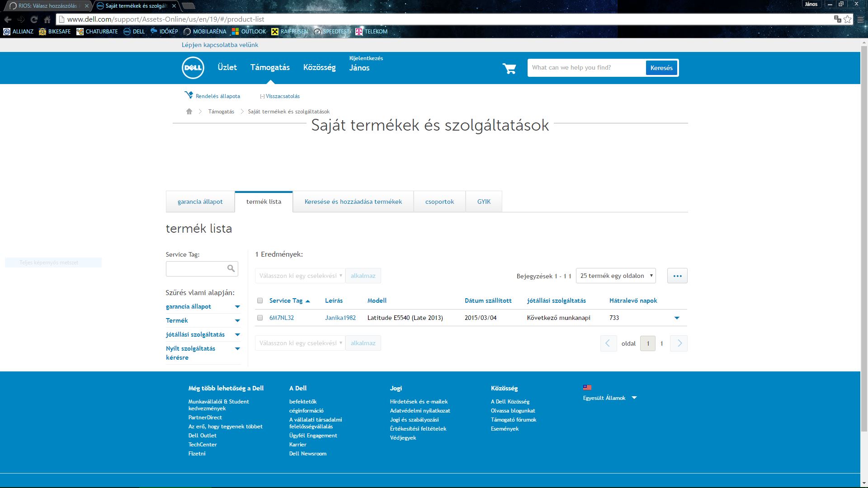Screen dimensions: 868x488
Task: Open Keresése és hozzáadása termékek tab
Action: click(353, 202)
